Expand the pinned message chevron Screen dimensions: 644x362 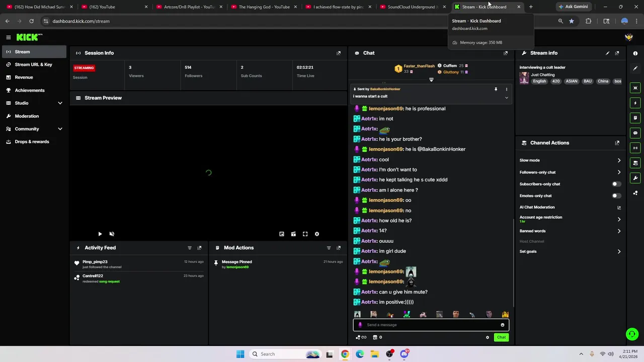point(507,98)
